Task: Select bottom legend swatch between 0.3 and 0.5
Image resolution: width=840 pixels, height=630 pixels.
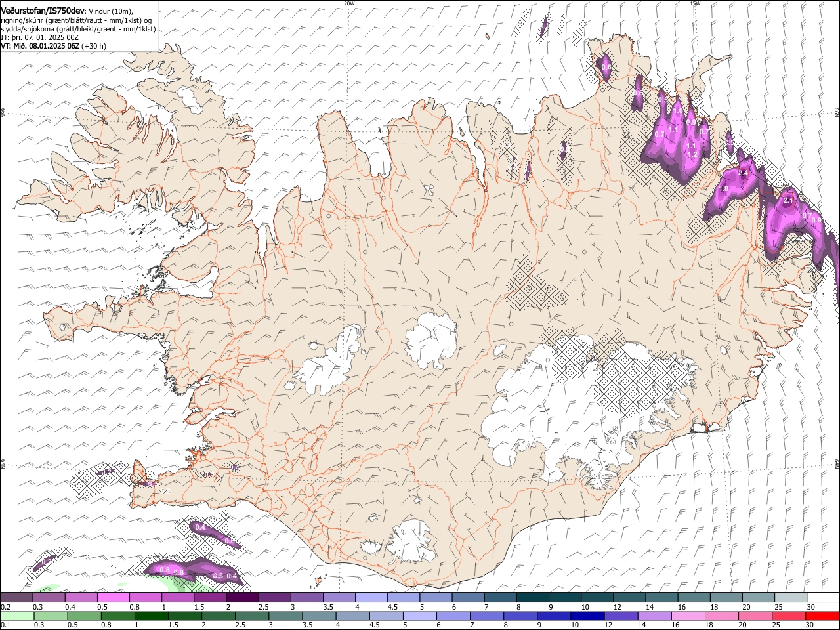Action: [50, 616]
